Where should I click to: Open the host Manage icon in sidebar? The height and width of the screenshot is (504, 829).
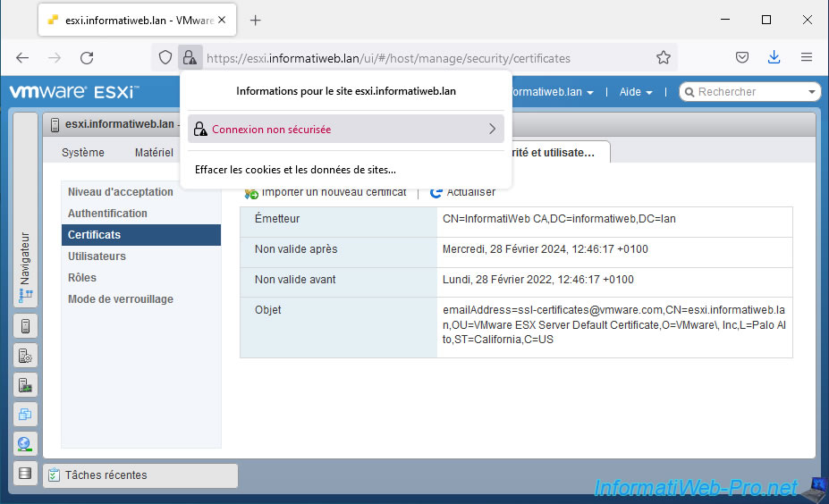[25, 356]
